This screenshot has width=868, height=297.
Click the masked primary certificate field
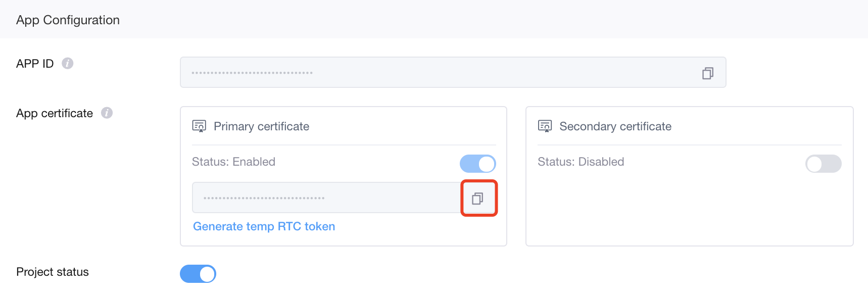[x=326, y=197]
